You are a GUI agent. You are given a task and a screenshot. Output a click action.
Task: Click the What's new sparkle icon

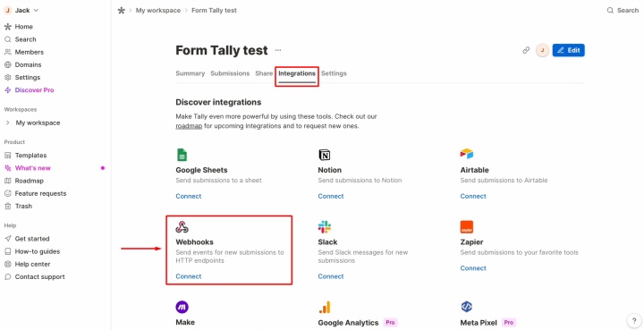(7, 168)
